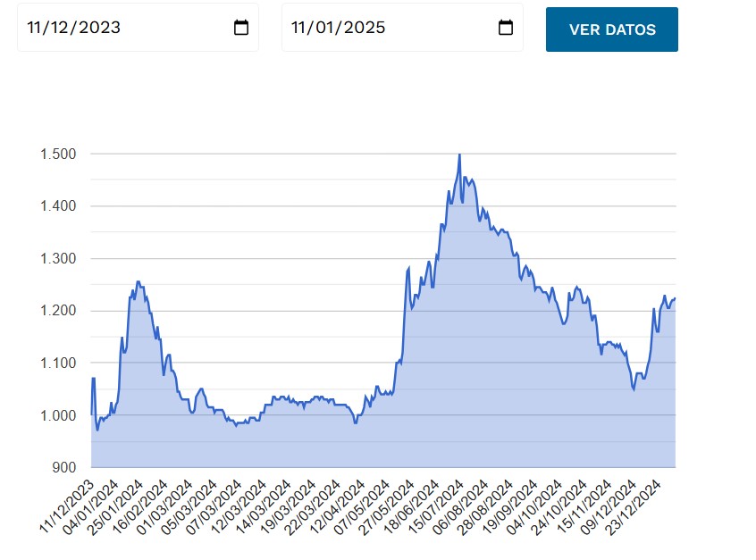
Task: Click the 12/03/2024 x-axis date label
Action: [x=239, y=506]
